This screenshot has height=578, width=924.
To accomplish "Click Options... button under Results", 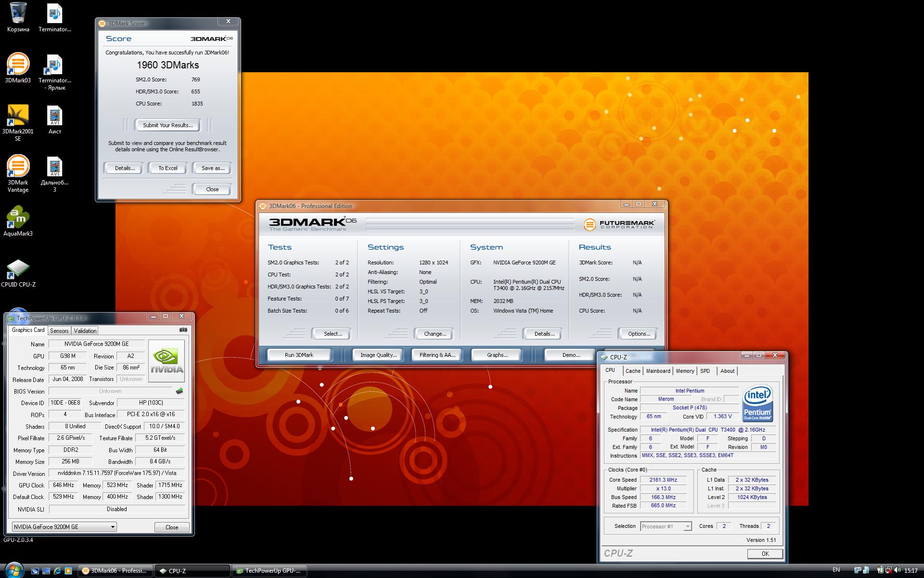I will click(639, 334).
